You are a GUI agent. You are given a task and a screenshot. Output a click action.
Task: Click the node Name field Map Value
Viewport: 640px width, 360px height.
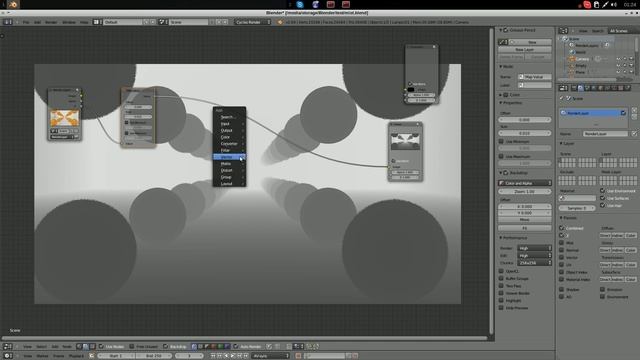(x=535, y=77)
